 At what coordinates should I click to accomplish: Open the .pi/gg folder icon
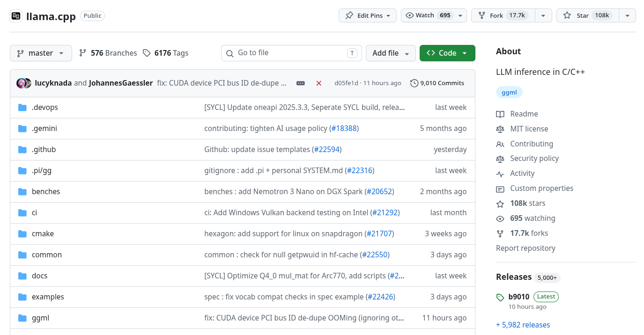22,171
